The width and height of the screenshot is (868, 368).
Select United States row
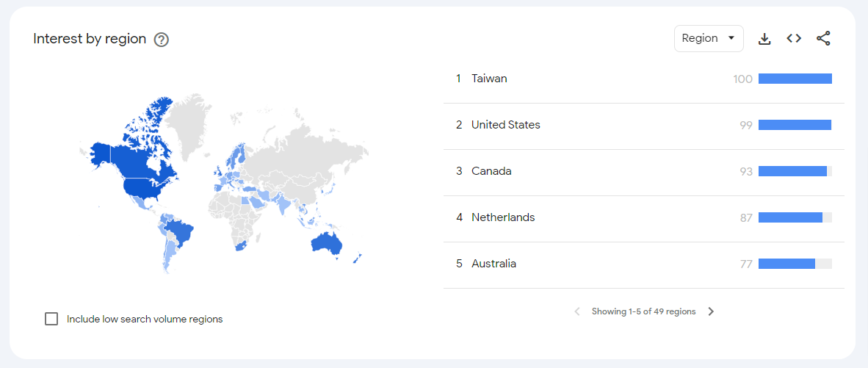coord(643,126)
